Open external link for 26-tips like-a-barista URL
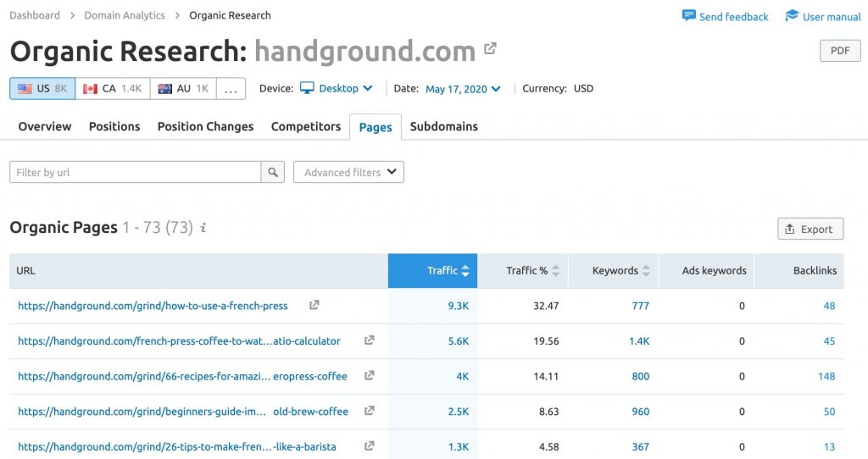The width and height of the screenshot is (868, 459). pos(370,445)
